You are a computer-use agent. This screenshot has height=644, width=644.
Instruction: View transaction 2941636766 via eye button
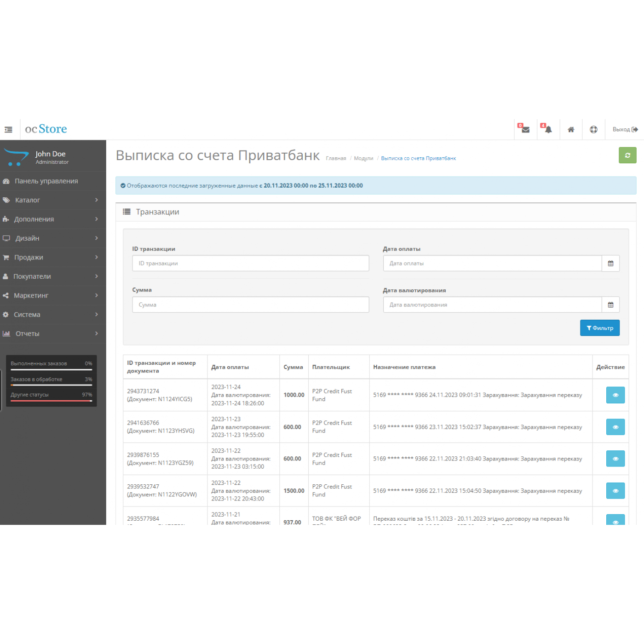615,427
